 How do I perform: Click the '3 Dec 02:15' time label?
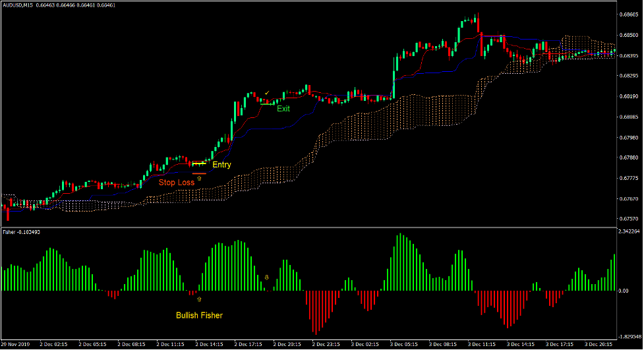click(x=365, y=344)
